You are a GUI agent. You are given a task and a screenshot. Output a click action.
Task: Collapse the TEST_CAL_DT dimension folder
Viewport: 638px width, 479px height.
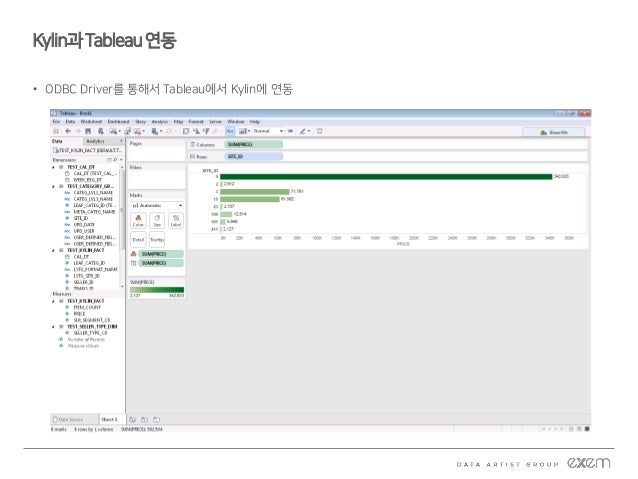point(53,167)
